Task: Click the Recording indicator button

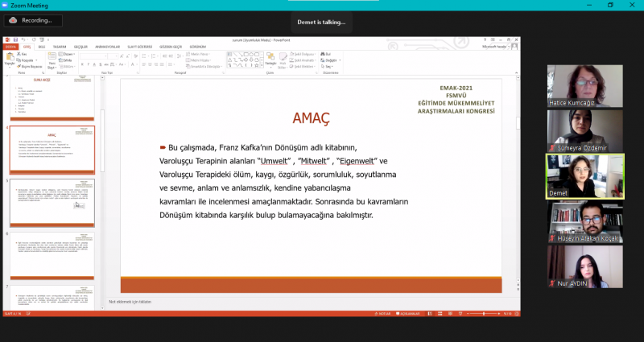Action: 34,20
